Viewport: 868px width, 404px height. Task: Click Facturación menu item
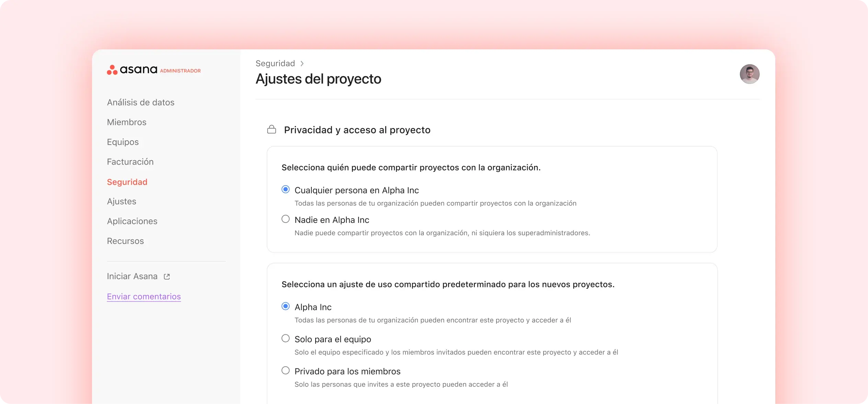[130, 162]
